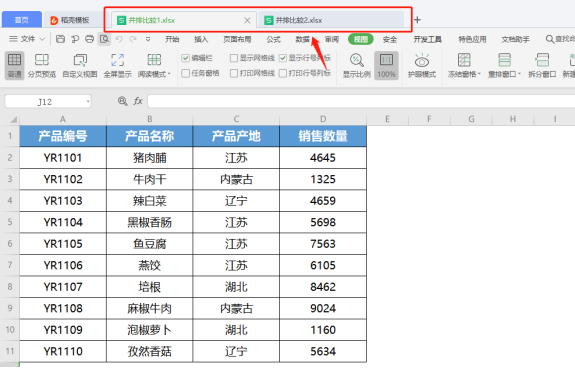
Task: Open 拆分窗口 split window tool
Action: click(x=542, y=65)
